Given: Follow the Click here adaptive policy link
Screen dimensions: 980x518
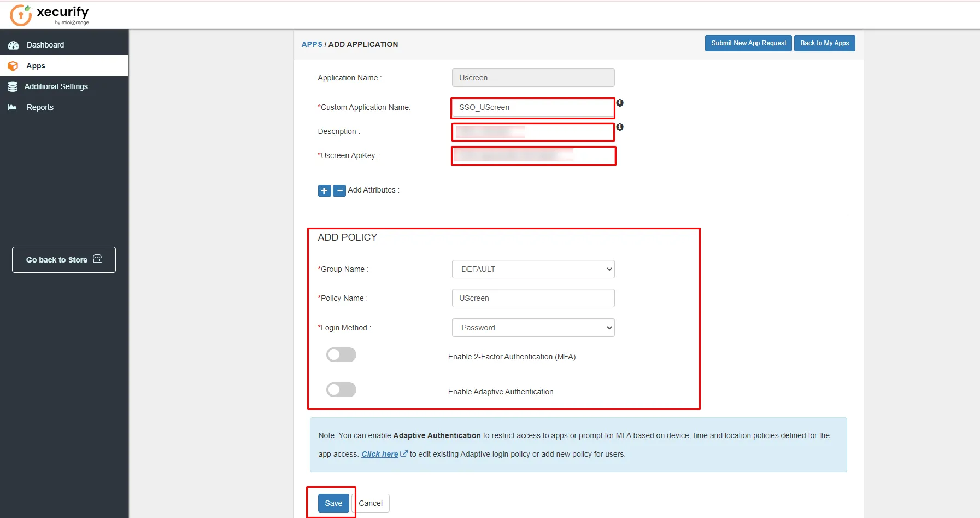Looking at the screenshot, I should point(380,454).
